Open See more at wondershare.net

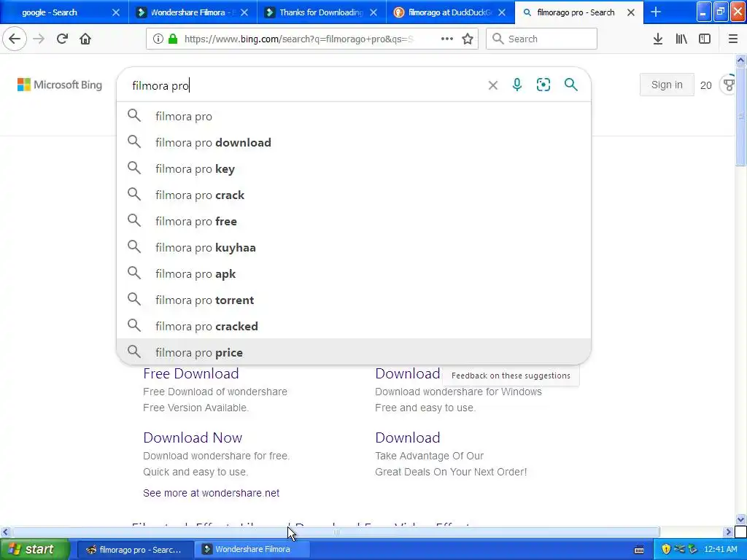[211, 493]
